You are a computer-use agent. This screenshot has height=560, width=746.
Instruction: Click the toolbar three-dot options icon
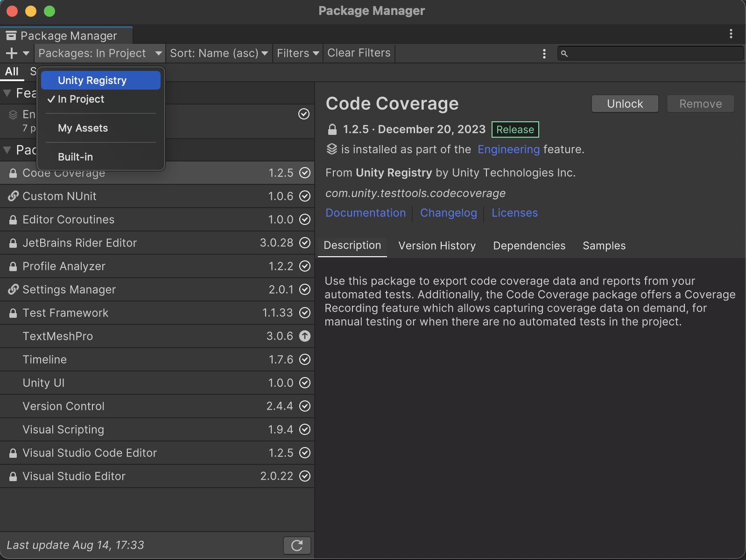tap(544, 54)
